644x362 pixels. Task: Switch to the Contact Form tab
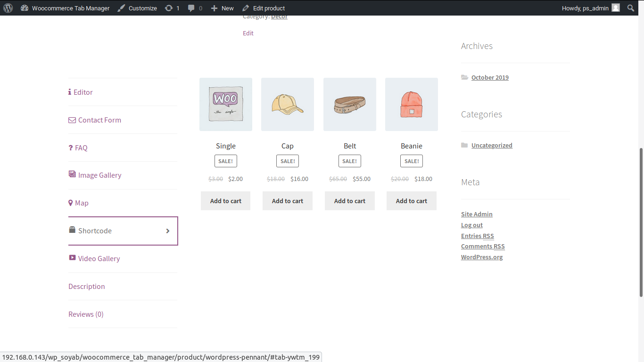coord(123,120)
